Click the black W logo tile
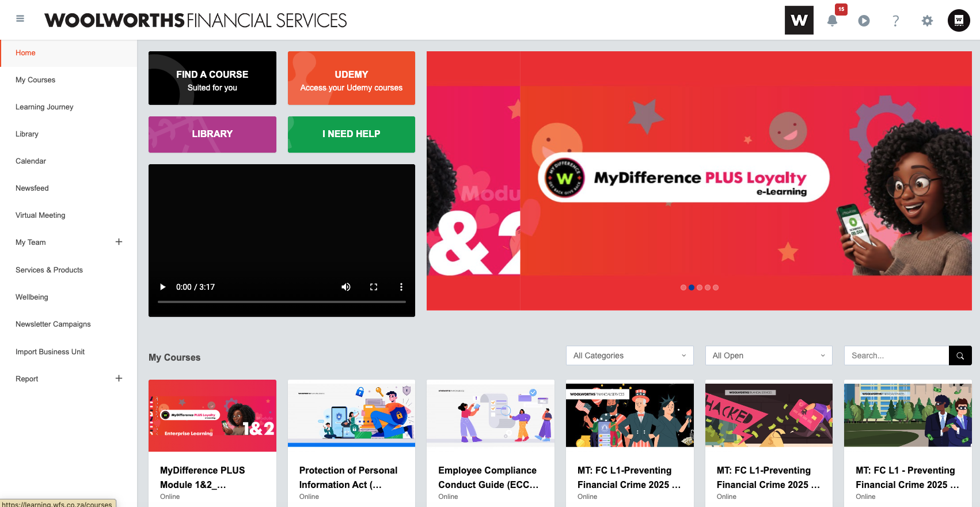 pos(799,20)
